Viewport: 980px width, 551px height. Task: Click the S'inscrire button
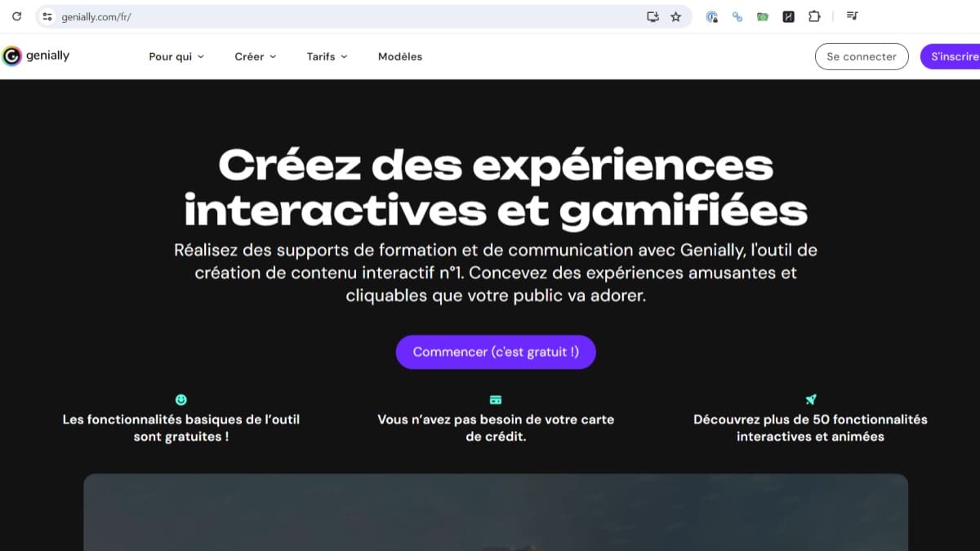pos(951,56)
